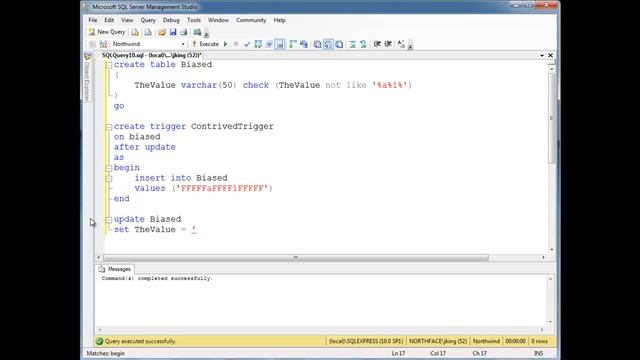Click the New Query button
This screenshot has height=360, width=640.
point(107,32)
